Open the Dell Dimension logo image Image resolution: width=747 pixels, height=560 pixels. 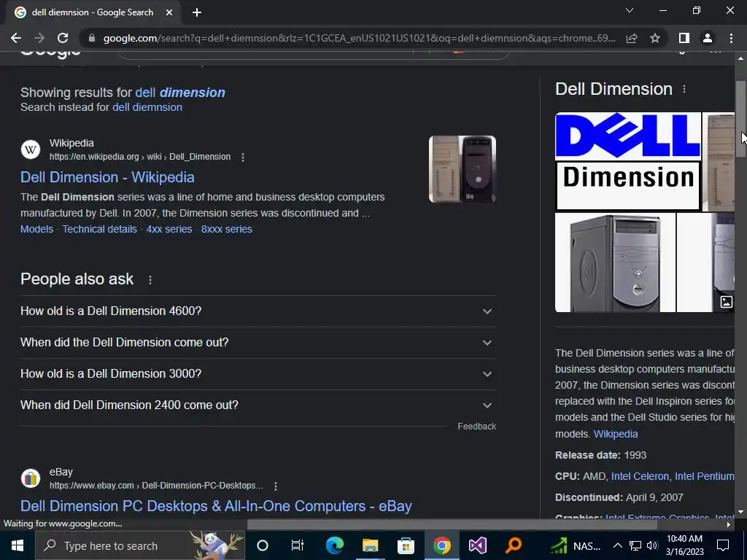pos(628,161)
